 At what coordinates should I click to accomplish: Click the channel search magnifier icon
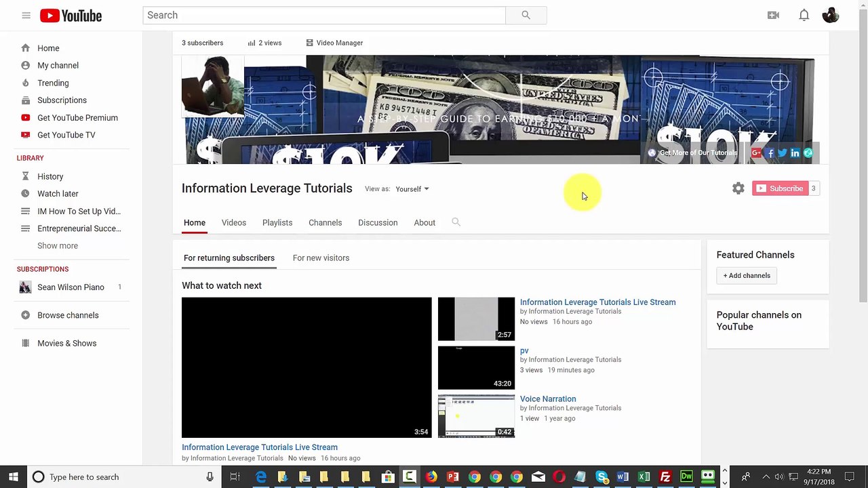(456, 222)
